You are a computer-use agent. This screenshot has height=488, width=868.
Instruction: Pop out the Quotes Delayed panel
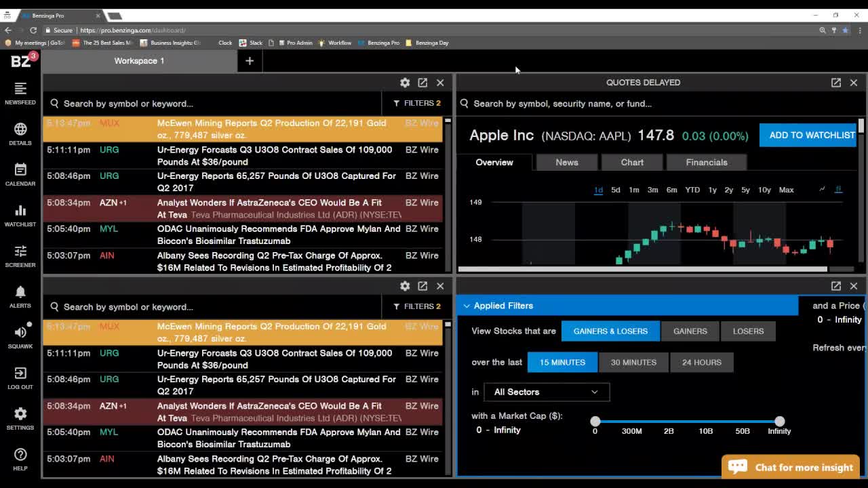click(x=836, y=83)
